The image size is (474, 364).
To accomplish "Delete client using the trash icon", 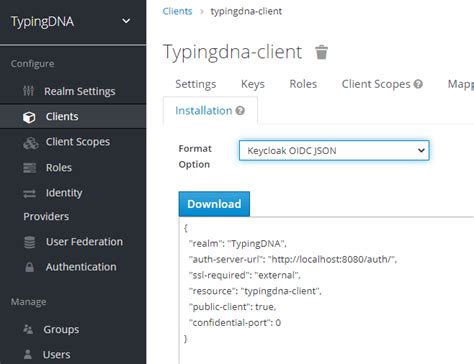I will [321, 52].
